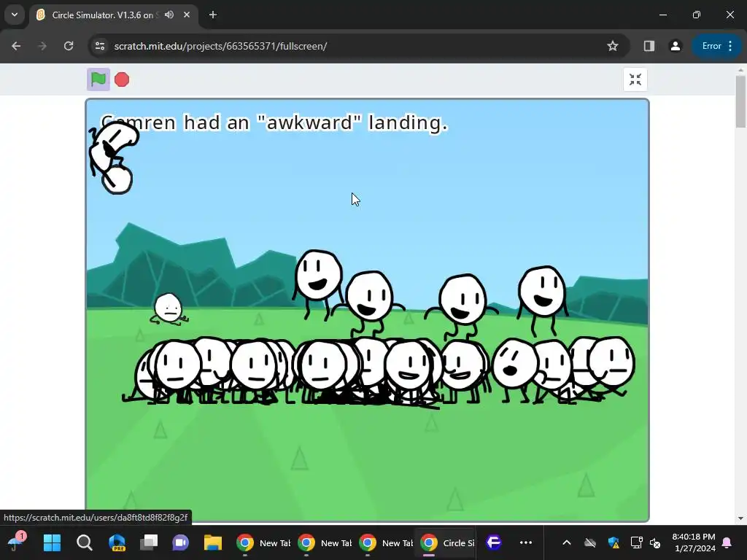Click the Error update button
The width and height of the screenshot is (747, 560).
coord(711,46)
